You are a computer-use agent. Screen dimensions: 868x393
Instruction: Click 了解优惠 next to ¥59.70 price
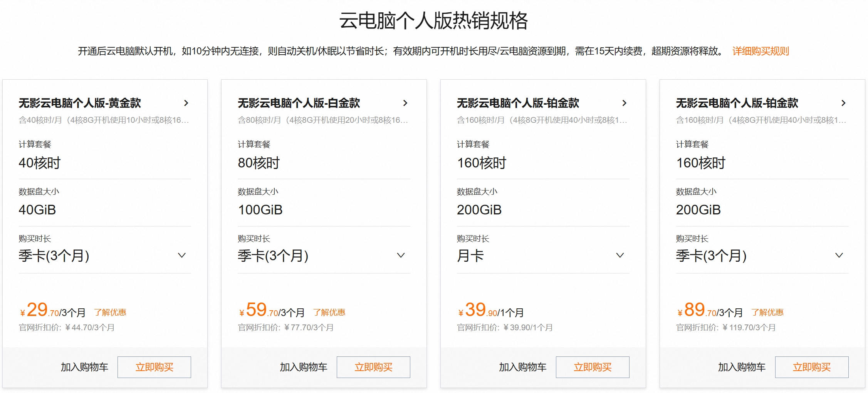coord(329,313)
